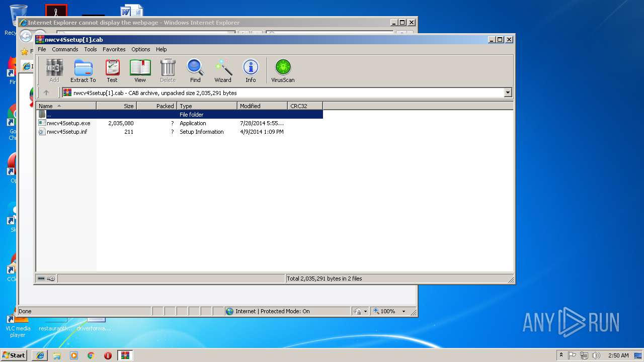Open Chrome from the taskbar
The width and height of the screenshot is (644, 362).
[x=91, y=355]
